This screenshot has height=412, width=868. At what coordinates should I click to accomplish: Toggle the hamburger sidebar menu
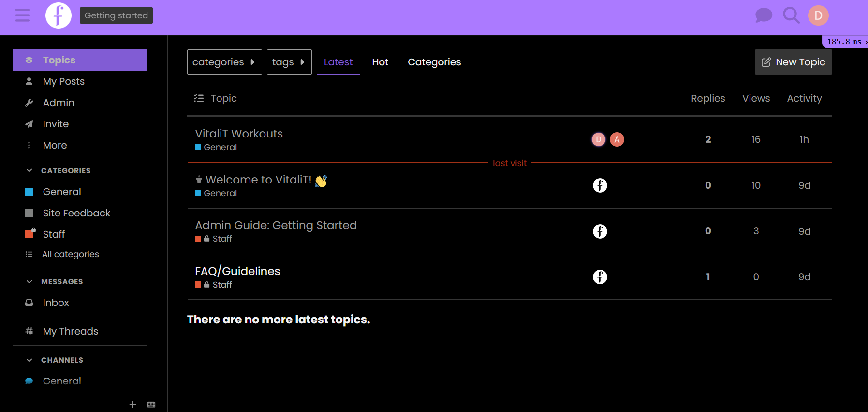pos(23,15)
